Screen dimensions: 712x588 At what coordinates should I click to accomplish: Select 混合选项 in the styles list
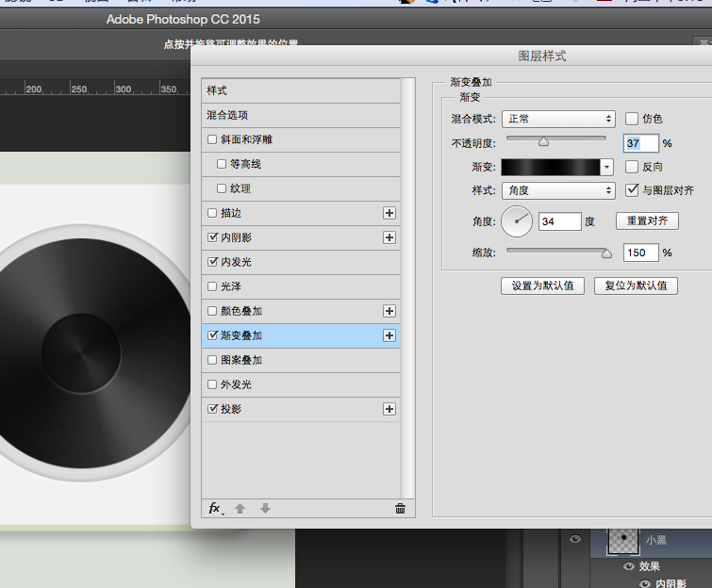pyautogui.click(x=301, y=115)
